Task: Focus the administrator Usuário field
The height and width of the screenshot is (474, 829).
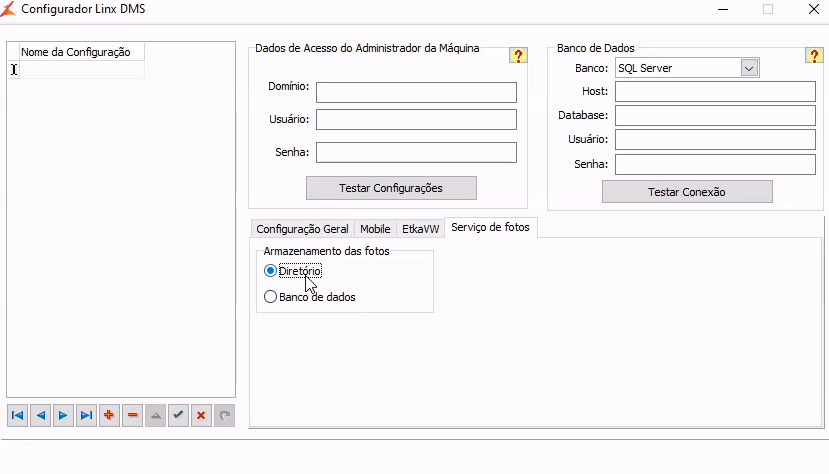Action: pos(416,119)
